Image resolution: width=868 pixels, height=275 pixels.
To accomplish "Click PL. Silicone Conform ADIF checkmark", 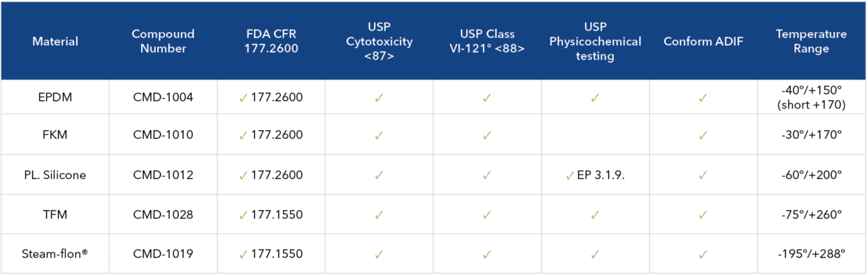I will (703, 176).
